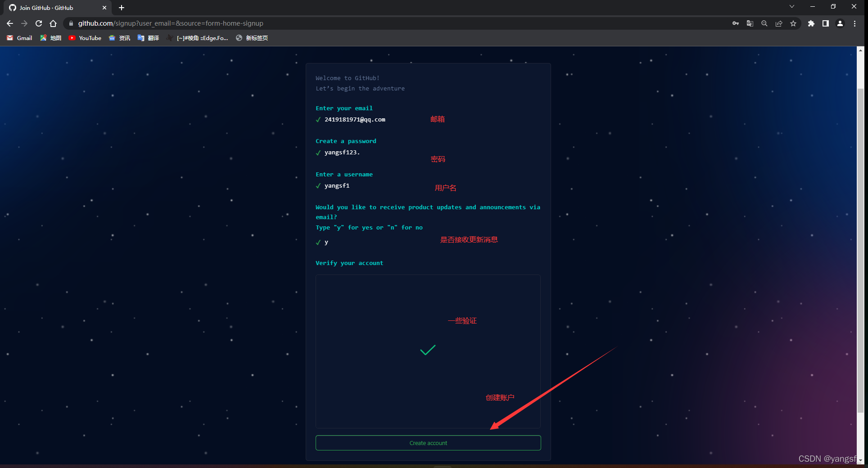Reload the GitHub signup page

coord(39,23)
